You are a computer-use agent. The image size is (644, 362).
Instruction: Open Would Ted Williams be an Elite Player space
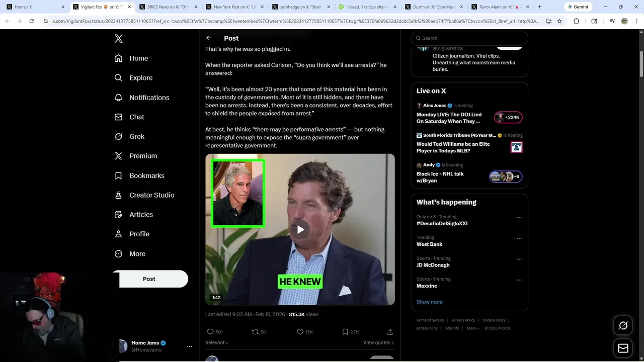tap(453, 147)
